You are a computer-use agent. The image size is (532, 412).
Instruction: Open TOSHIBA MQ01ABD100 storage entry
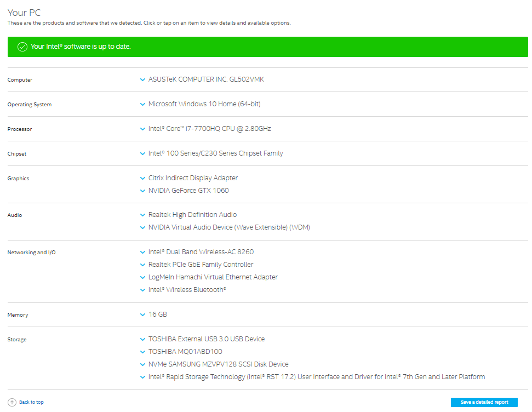coord(185,351)
